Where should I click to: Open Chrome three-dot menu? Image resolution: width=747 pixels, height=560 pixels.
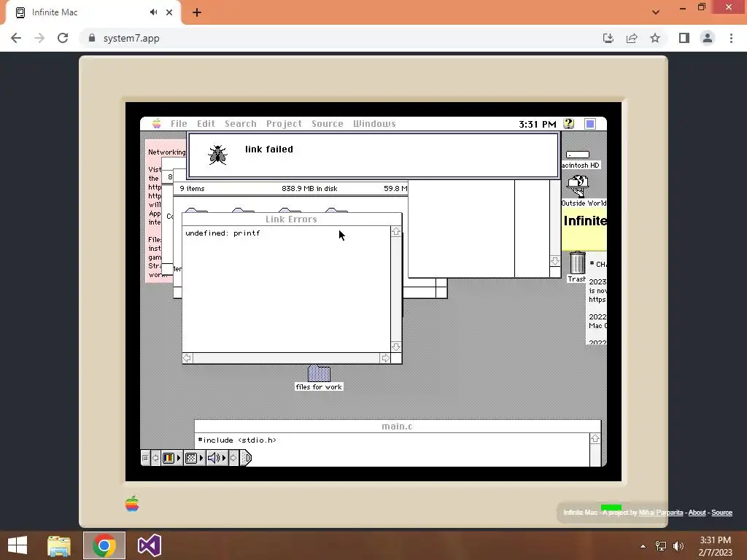[731, 38]
